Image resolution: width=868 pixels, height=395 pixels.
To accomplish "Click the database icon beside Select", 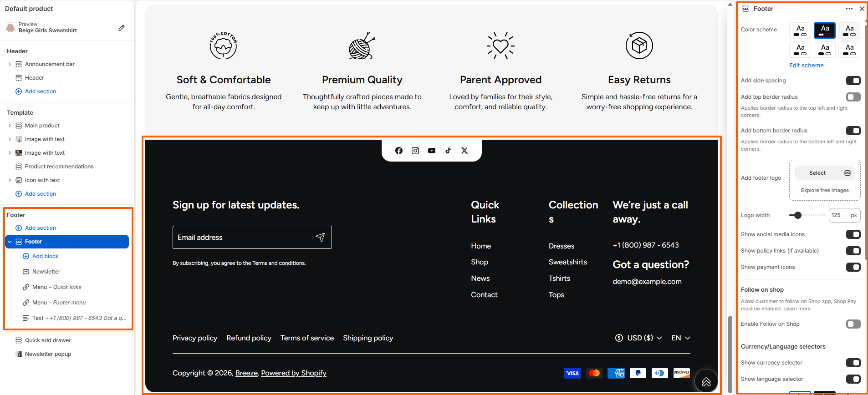I will tap(848, 173).
